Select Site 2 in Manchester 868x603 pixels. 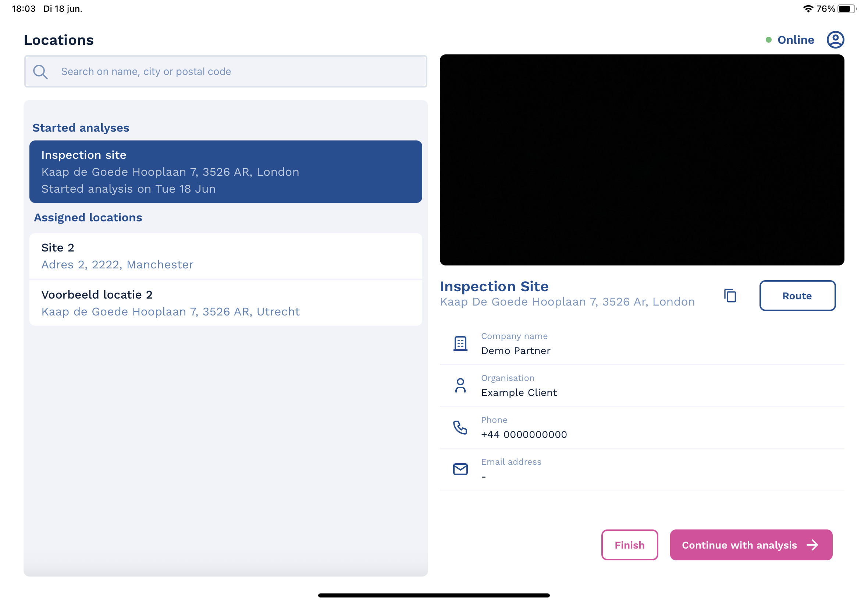click(x=225, y=256)
